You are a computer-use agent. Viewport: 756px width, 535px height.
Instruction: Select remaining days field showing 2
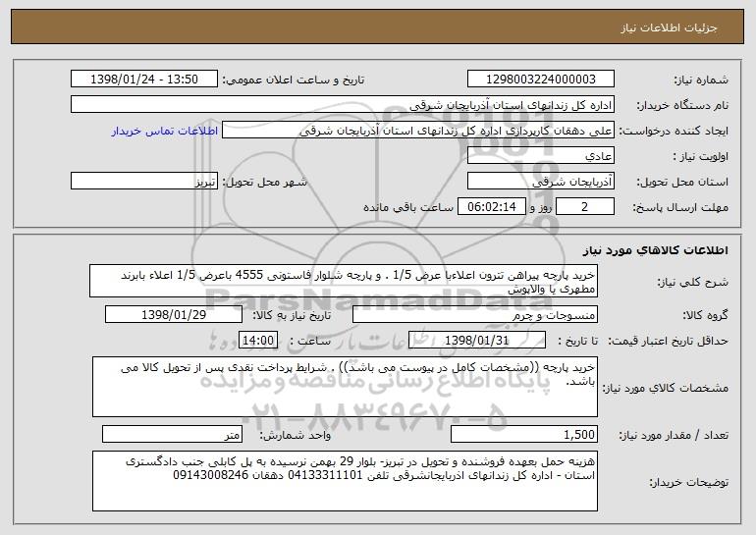(585, 207)
